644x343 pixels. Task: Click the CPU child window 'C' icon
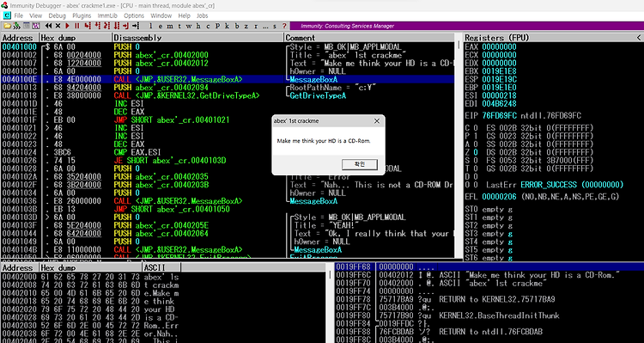click(7, 15)
